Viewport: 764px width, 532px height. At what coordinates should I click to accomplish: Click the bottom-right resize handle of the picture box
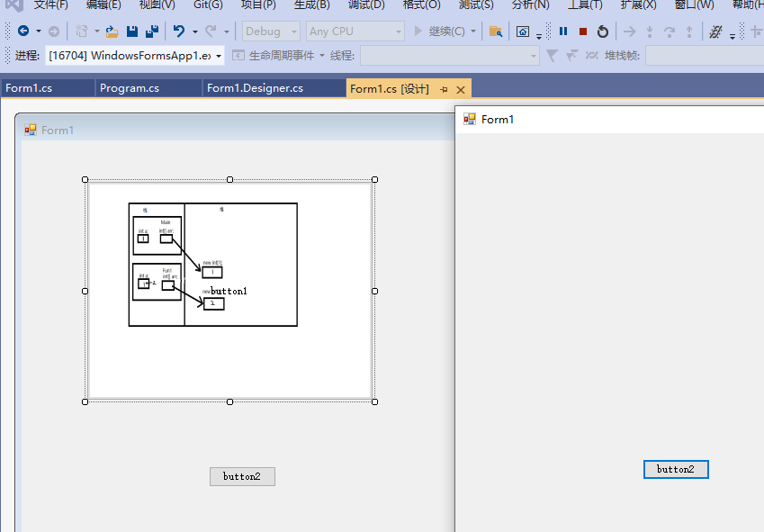[374, 401]
